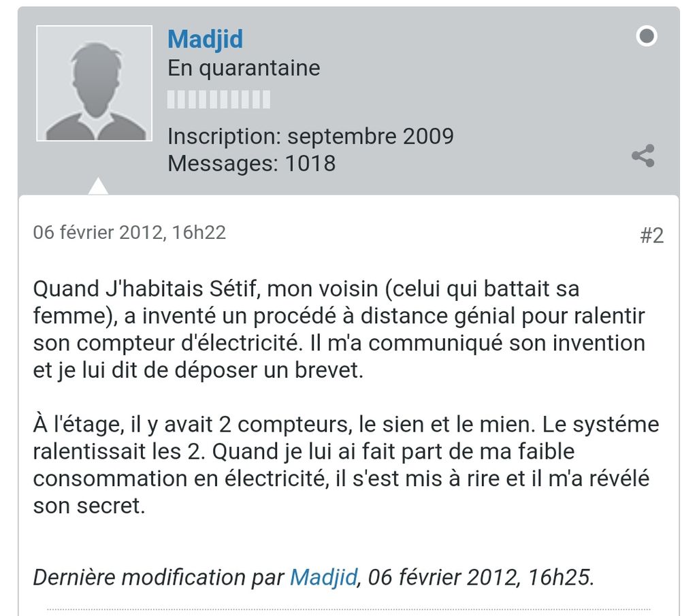Click the white triangle pointer below avatar

98,186
